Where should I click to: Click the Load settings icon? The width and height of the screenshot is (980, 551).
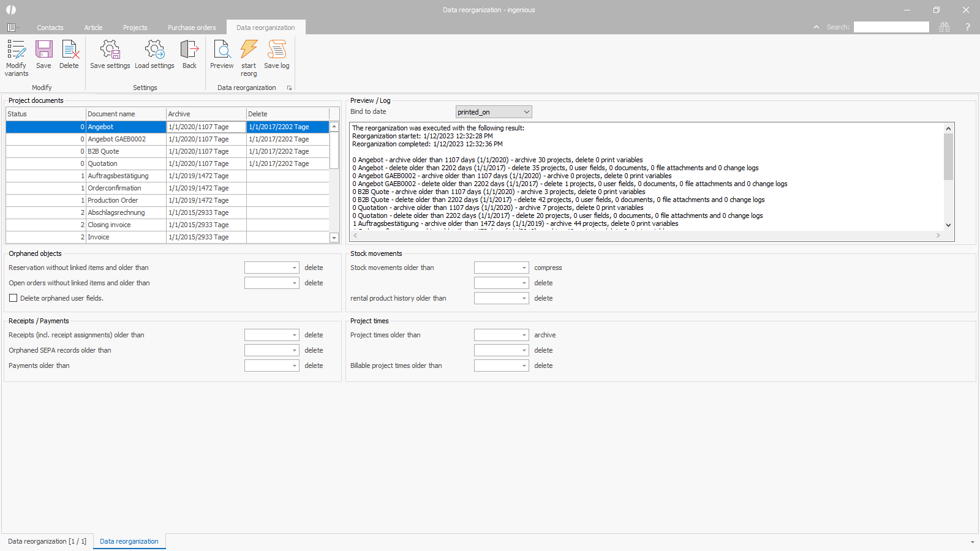tap(154, 50)
